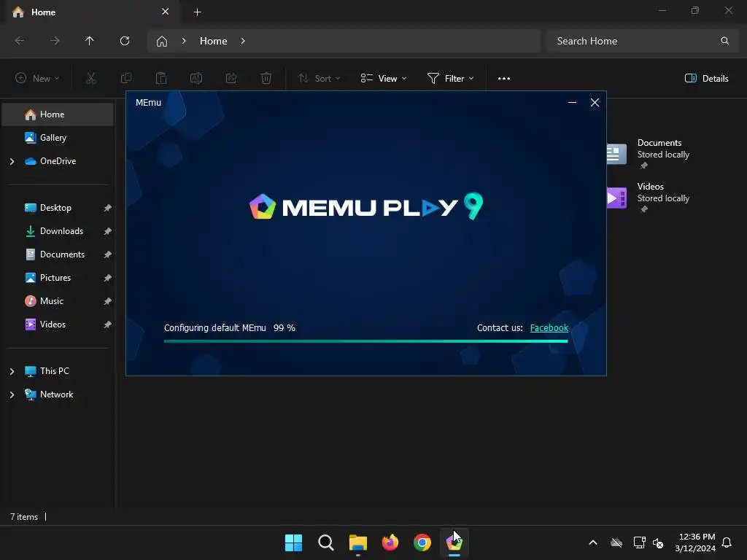Viewport: 747px width, 560px height.
Task: Click the Share toolbar icon
Action: click(231, 78)
